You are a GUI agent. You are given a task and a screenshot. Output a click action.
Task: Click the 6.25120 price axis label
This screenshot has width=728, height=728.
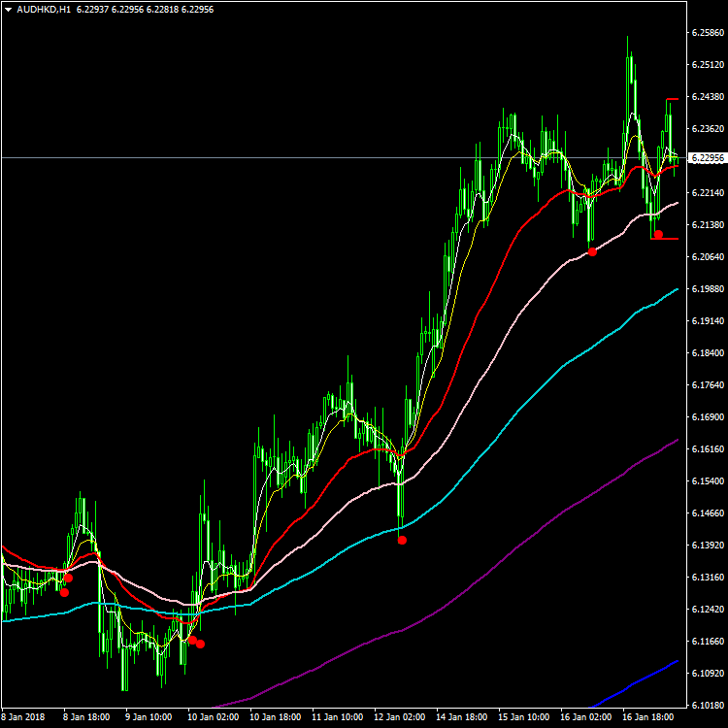[708, 64]
